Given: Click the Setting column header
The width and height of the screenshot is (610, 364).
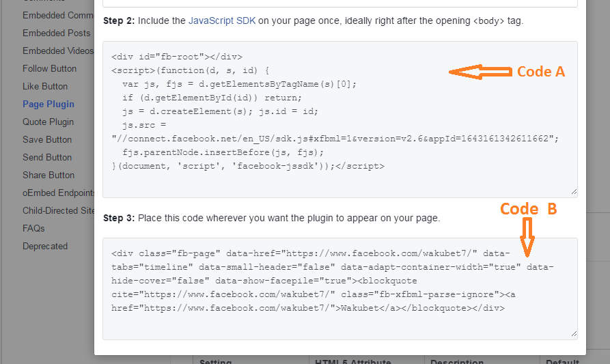Looking at the screenshot, I should [x=216, y=361].
